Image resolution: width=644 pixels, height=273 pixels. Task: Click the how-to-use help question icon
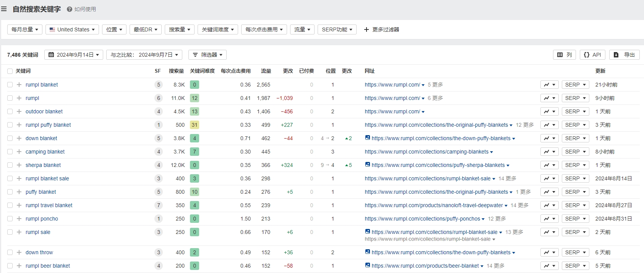coord(70,9)
